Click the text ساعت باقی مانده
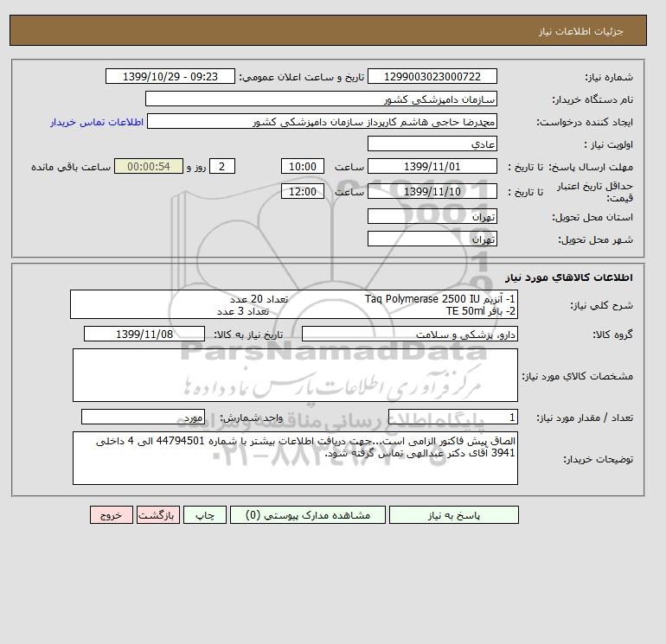This screenshot has height=644, width=666. [x=71, y=167]
